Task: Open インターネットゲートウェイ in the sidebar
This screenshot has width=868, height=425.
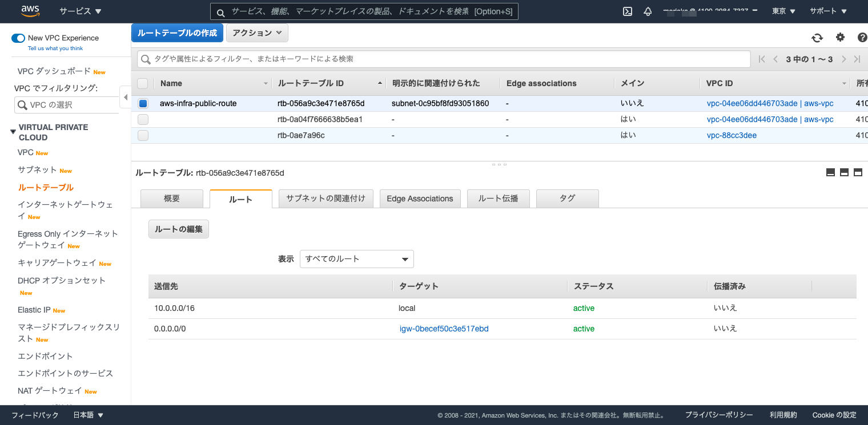Action: [65, 210]
